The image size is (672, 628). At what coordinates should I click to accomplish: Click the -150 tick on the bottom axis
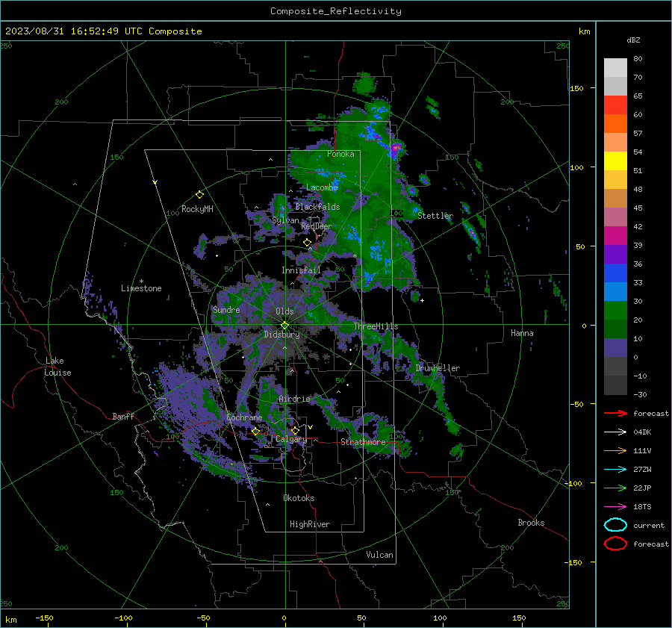tap(44, 618)
